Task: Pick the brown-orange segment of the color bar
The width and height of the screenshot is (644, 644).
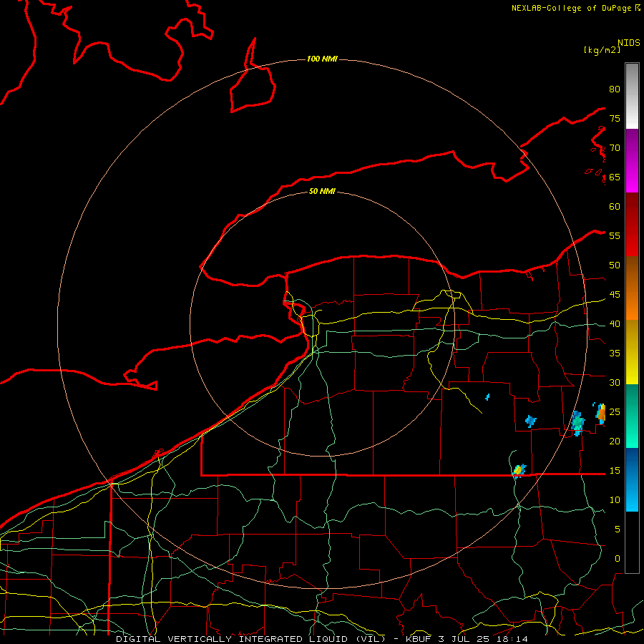Action: pyautogui.click(x=632, y=288)
